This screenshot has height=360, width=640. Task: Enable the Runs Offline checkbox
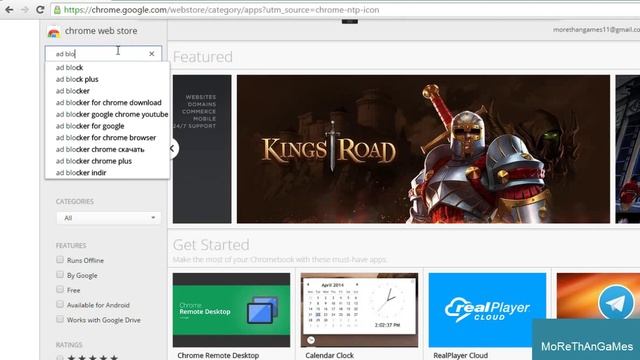click(60, 260)
